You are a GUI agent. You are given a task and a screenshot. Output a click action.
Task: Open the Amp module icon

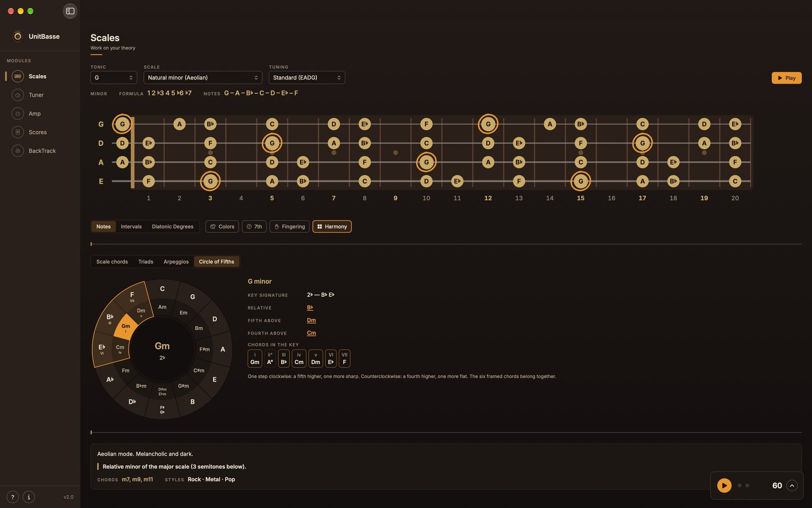tap(18, 113)
